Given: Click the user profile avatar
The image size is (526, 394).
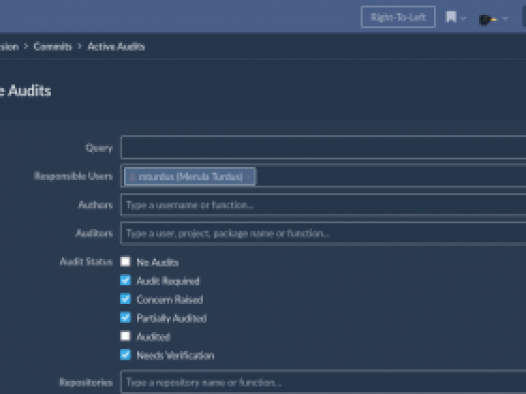Looking at the screenshot, I should tap(488, 20).
